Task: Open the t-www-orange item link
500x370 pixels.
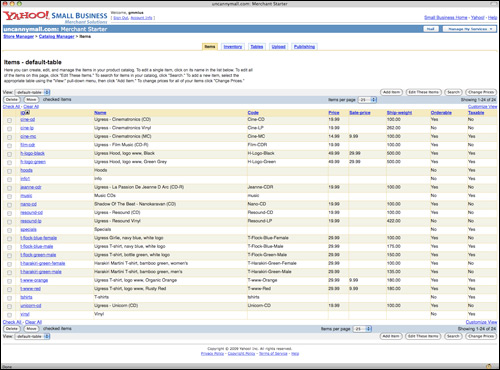Action: tap(34, 280)
